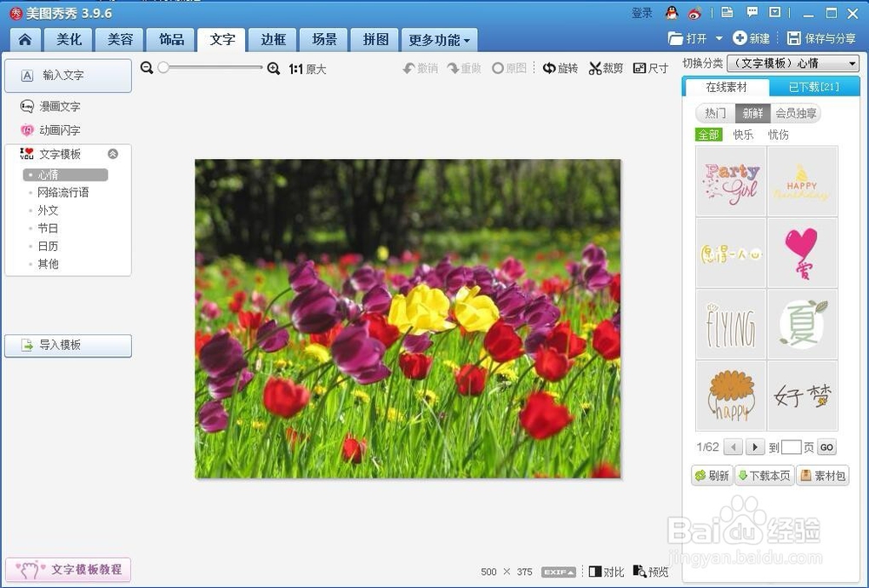Open the 裁剪 crop tool
The image size is (869, 588).
[606, 68]
